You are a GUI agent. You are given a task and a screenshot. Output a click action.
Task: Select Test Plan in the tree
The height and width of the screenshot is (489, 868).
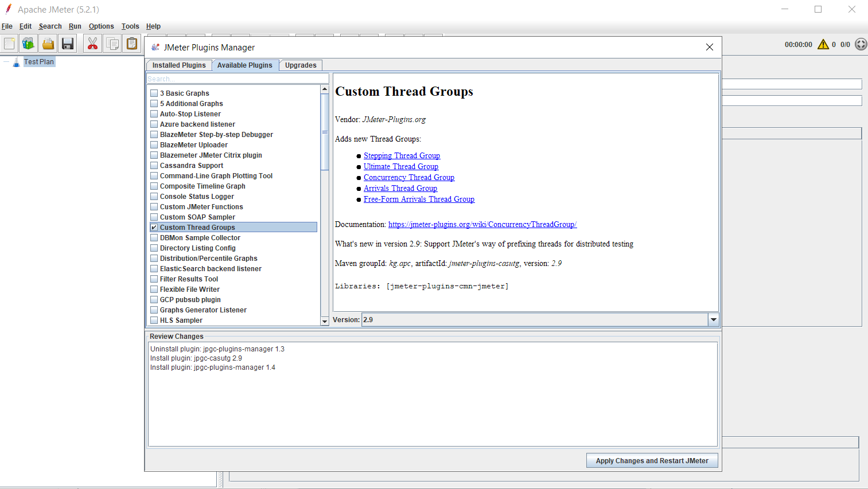(39, 62)
